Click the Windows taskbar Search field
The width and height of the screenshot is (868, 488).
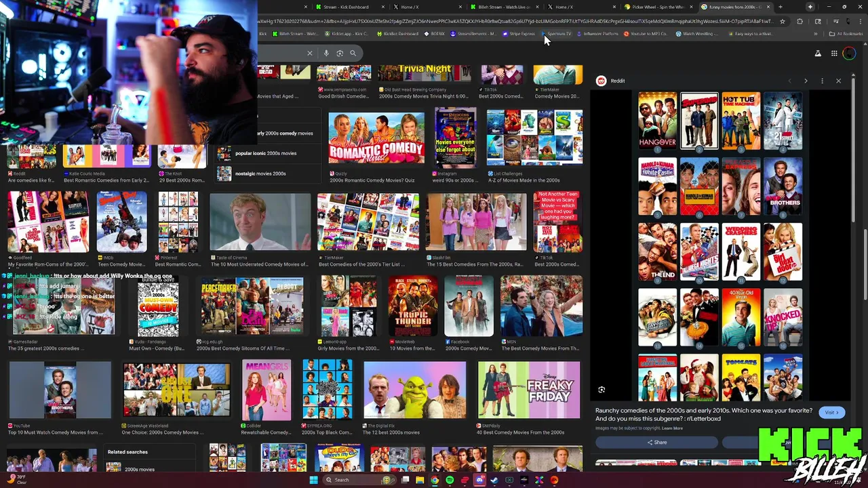pyautogui.click(x=359, y=480)
